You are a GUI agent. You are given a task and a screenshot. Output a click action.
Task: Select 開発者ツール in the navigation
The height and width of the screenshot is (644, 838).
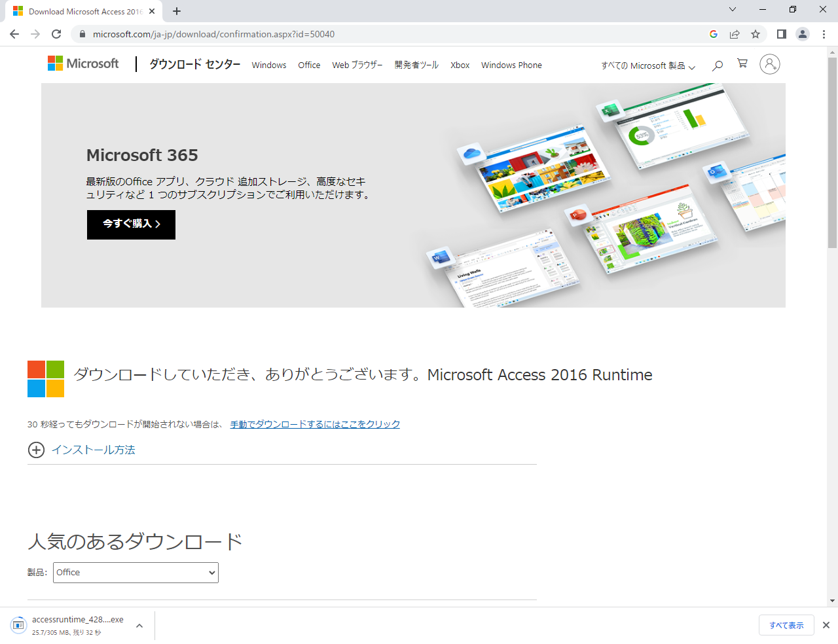[416, 65]
